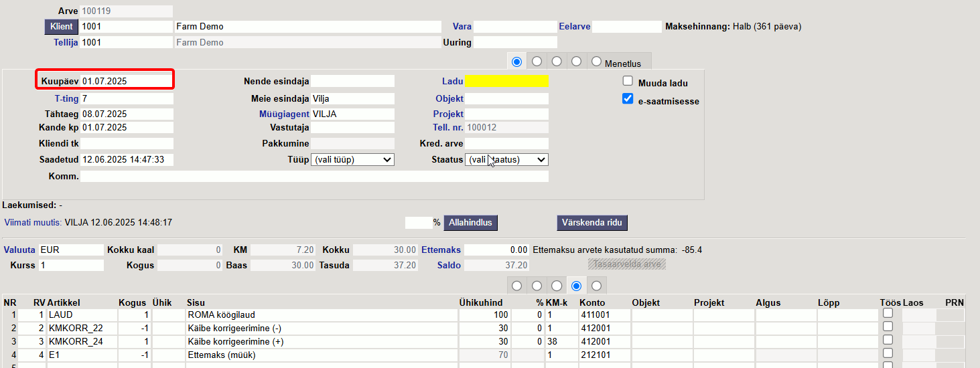This screenshot has width=980, height=368.
Task: Click the KM-k cell showing 38
Action: tap(561, 341)
